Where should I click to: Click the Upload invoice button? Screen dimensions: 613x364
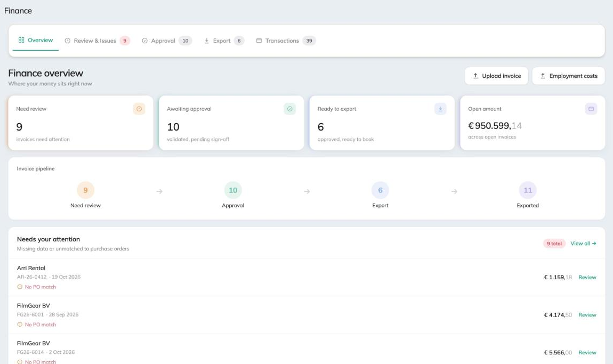click(496, 76)
